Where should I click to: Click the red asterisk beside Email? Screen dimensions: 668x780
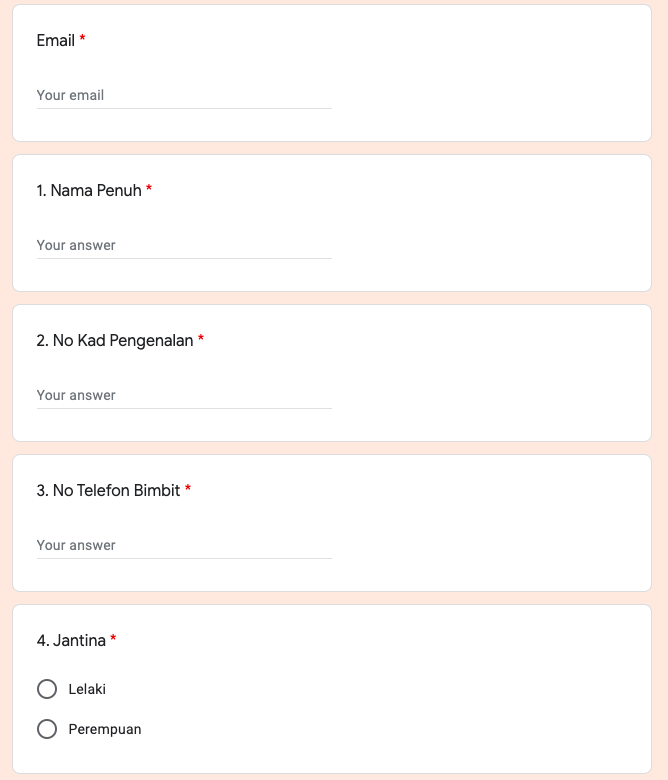(83, 39)
